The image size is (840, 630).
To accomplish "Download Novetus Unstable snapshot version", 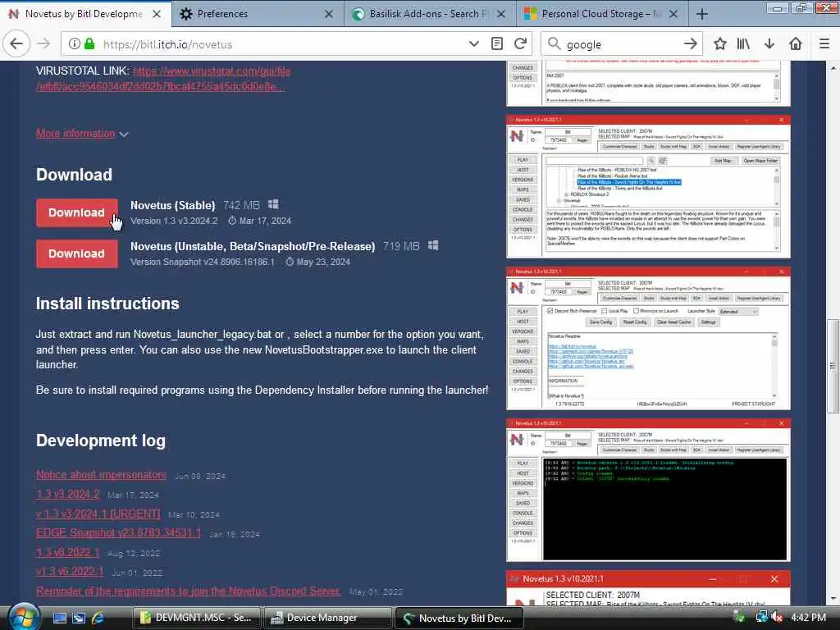I will (x=77, y=254).
